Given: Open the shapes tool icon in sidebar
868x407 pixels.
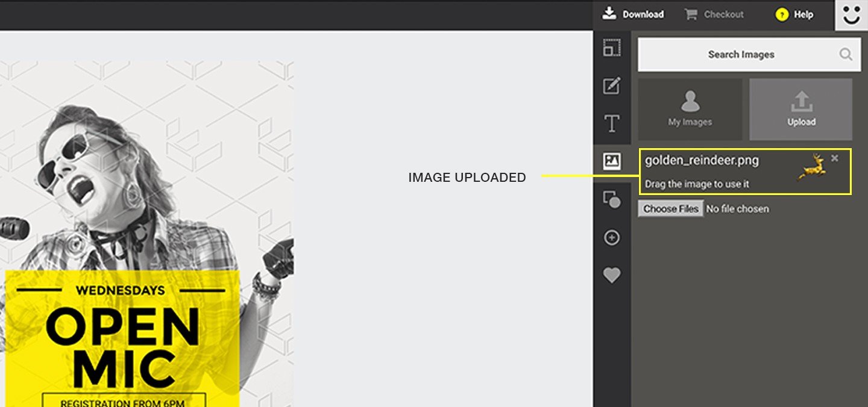Looking at the screenshot, I should coord(612,199).
